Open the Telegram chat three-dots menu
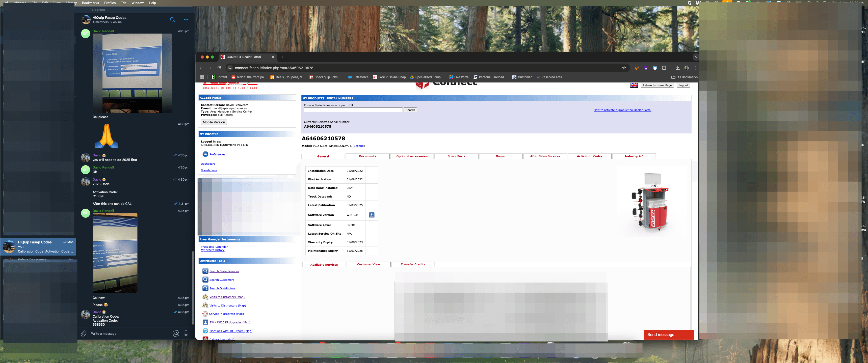The height and width of the screenshot is (363, 868). pos(186,19)
